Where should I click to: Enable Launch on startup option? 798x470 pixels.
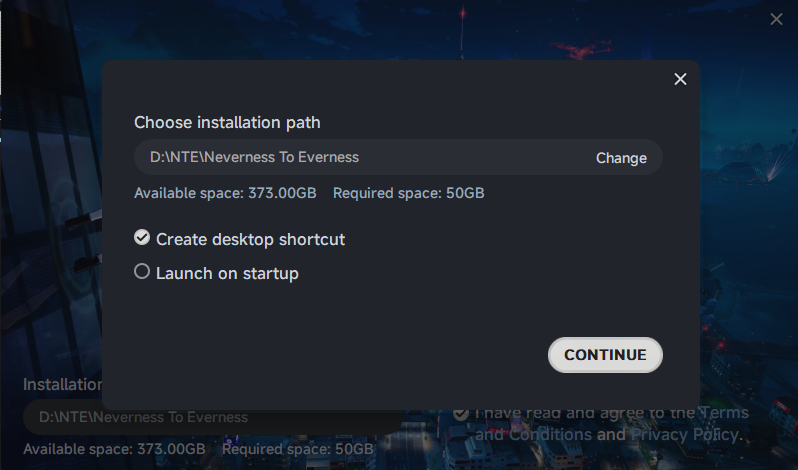pos(142,271)
